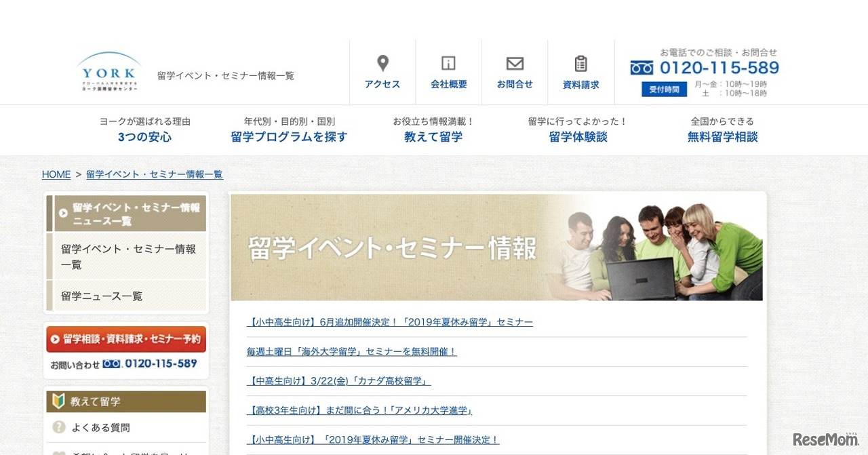Open 留学体験談 from the navigation bar
Image resolution: width=868 pixels, height=455 pixels.
pyautogui.click(x=578, y=136)
